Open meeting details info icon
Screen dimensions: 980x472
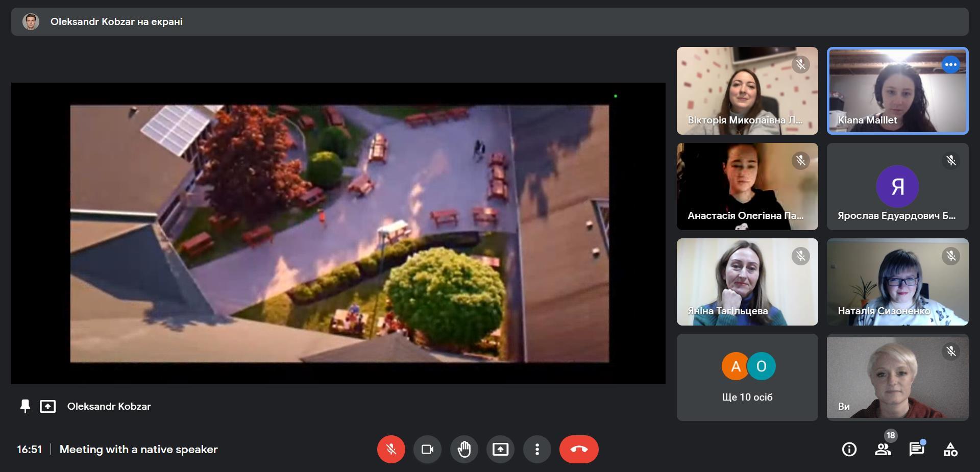(x=849, y=449)
